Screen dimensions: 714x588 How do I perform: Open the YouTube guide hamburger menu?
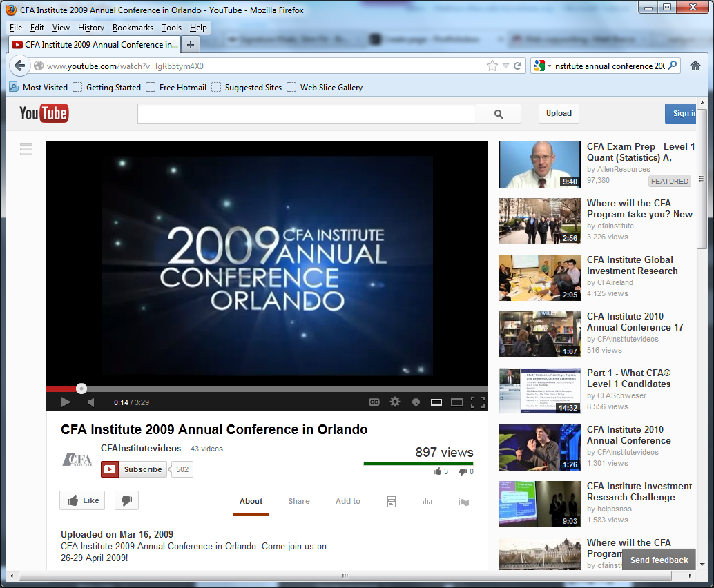tap(26, 149)
